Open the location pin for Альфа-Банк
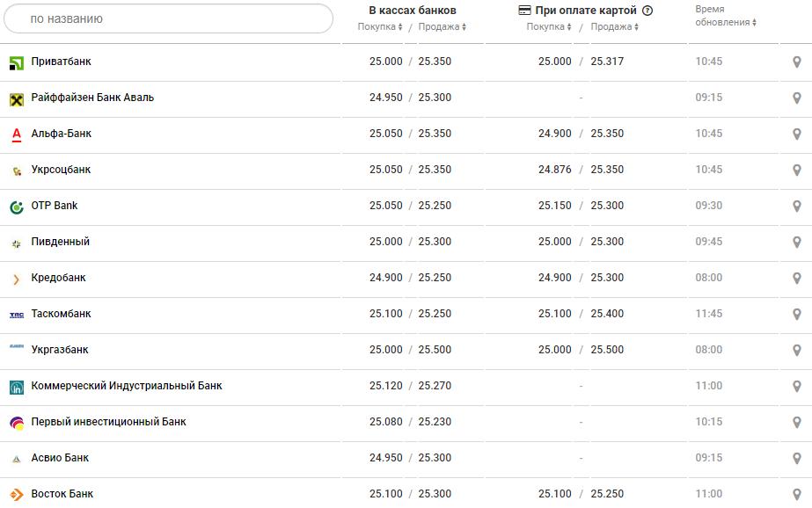This screenshot has height=508, width=812. pos(796,134)
